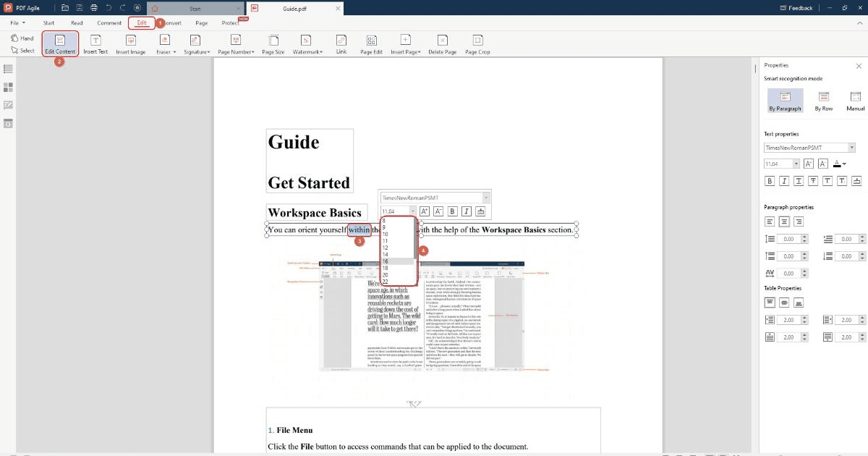Open the font color picker in Properties panel

839,164
